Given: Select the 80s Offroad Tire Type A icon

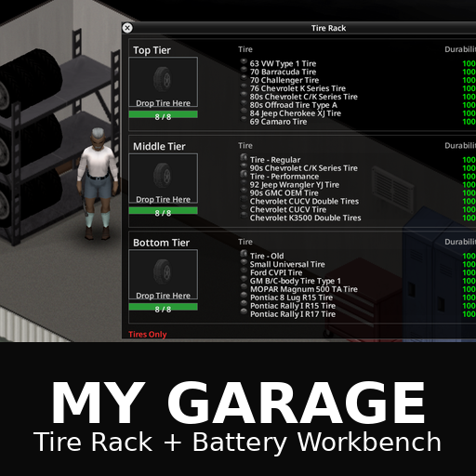Looking at the screenshot, I should 244,103.
